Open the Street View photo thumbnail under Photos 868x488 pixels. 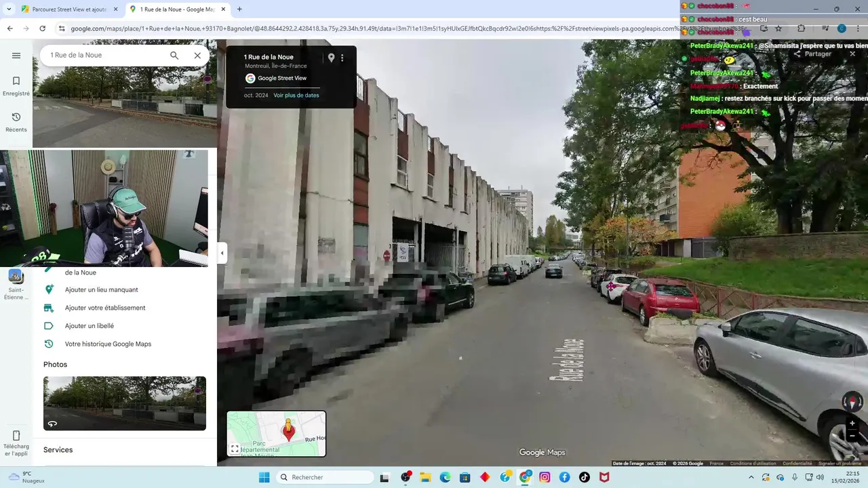(125, 403)
